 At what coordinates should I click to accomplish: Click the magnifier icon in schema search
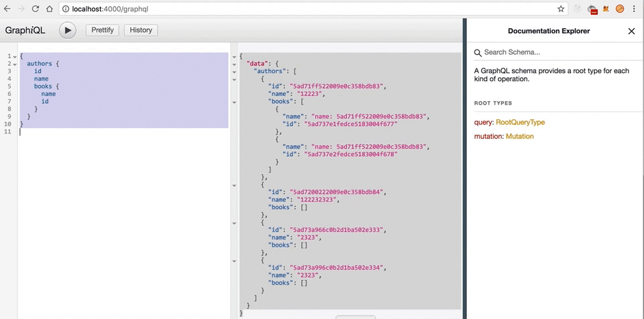(x=478, y=53)
